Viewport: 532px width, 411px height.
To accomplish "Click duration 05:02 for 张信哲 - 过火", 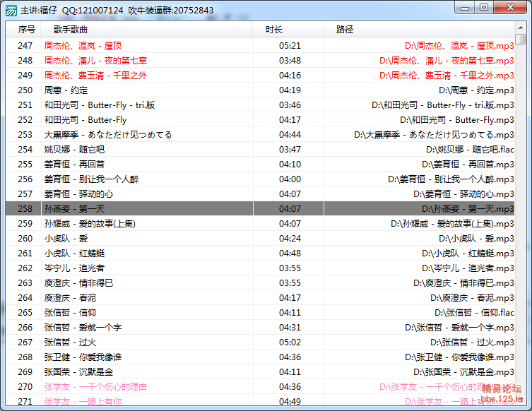I will pos(290,342).
